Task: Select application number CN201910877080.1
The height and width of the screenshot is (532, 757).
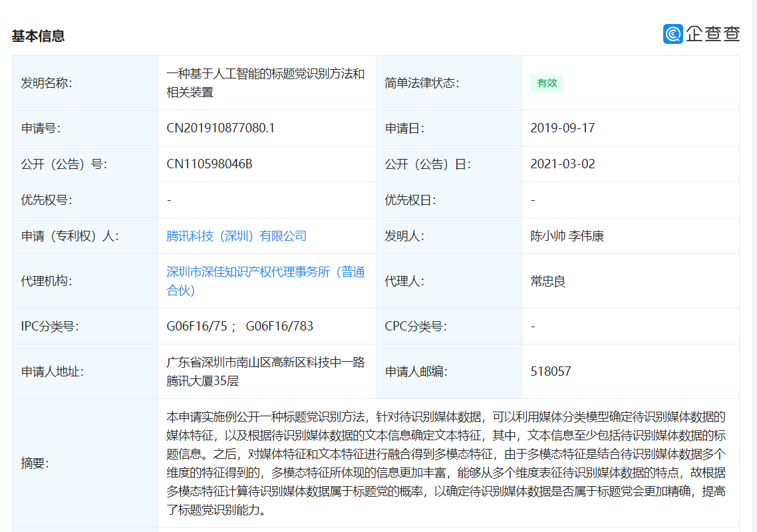Action: click(x=220, y=128)
